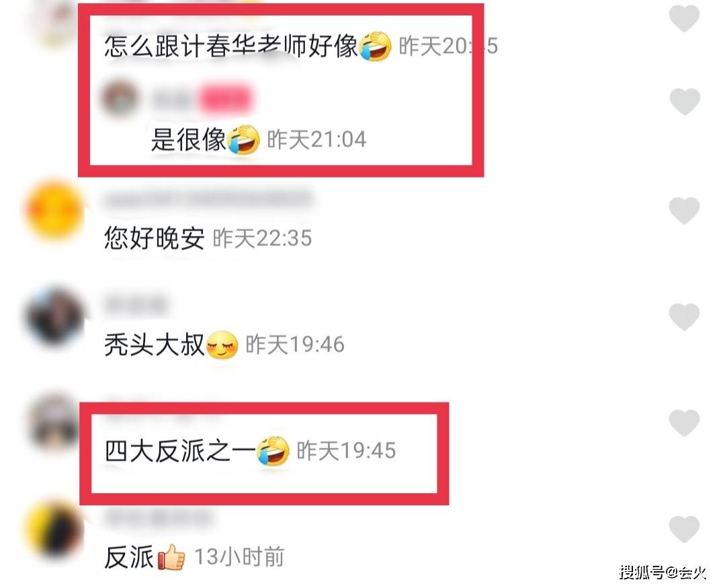Tap heart beside 您好晚安 comment
Screen dimensions: 723x588
[x=684, y=210]
